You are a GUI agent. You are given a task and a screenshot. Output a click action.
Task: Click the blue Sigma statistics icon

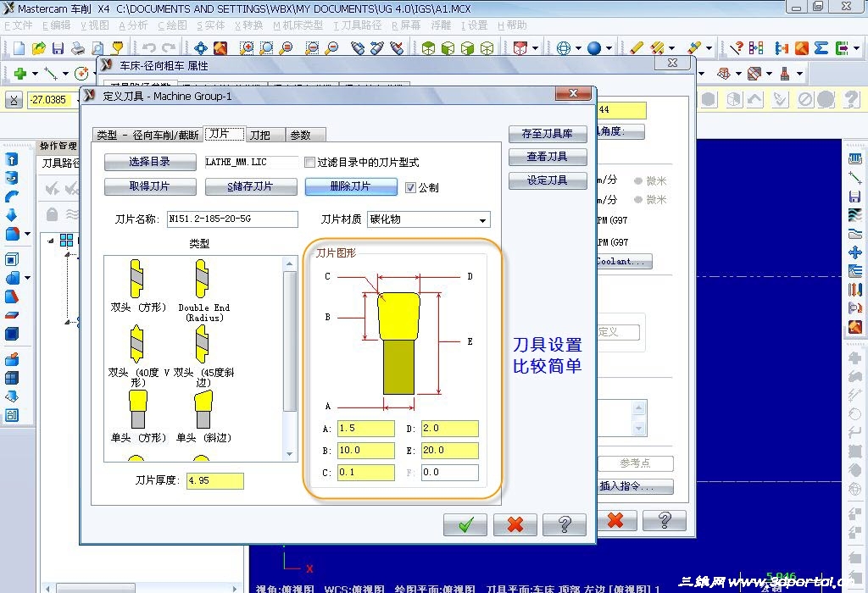pos(821,48)
